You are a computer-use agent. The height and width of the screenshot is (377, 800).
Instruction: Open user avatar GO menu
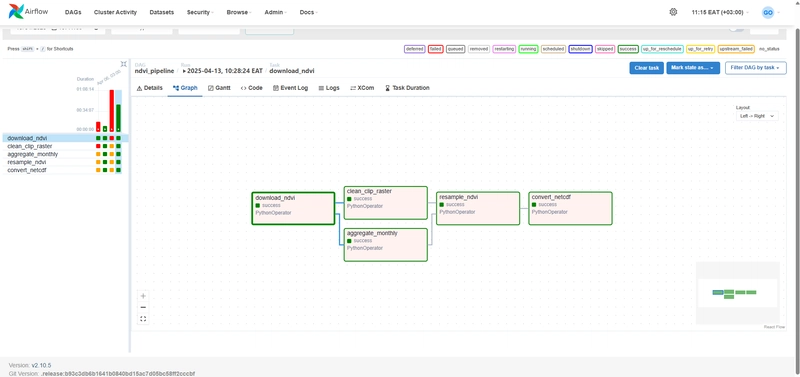click(x=768, y=12)
